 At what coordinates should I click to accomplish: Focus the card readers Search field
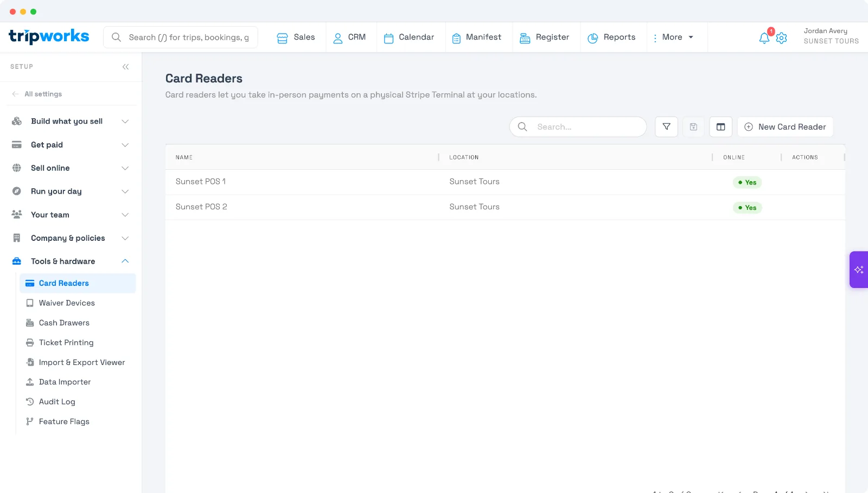pyautogui.click(x=578, y=127)
